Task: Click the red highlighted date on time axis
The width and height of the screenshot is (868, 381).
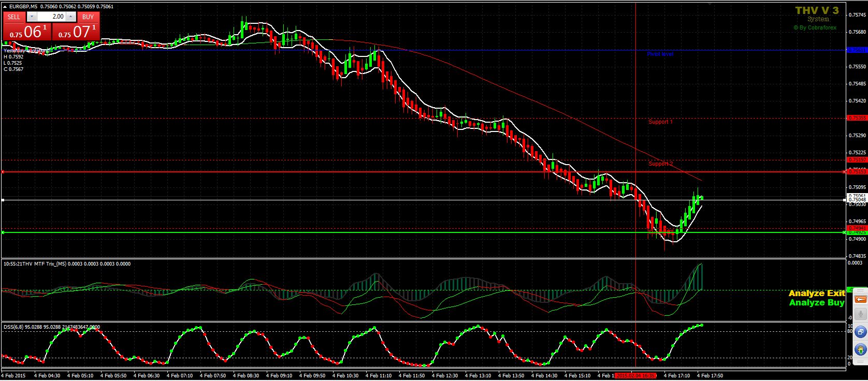Action: [x=636, y=376]
